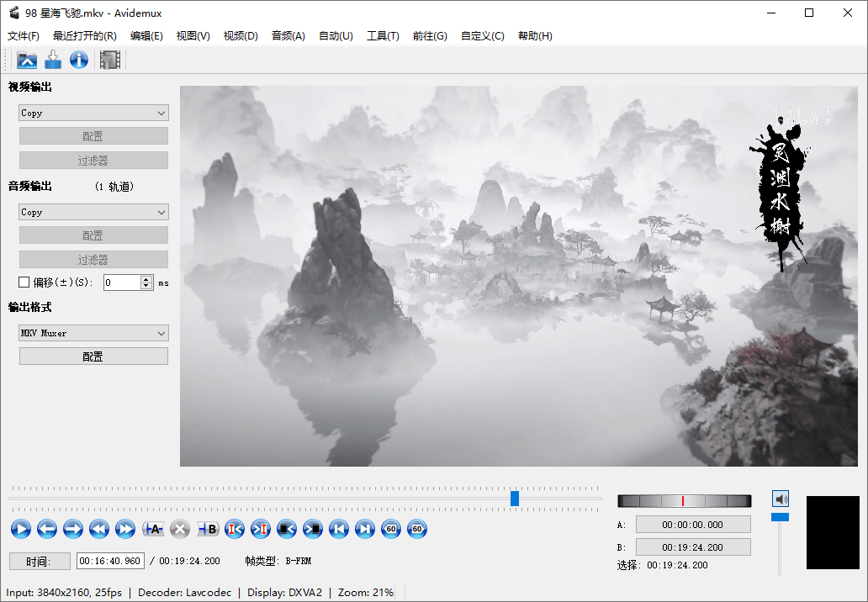Change the MKV Muxer output format dropdown

93,333
